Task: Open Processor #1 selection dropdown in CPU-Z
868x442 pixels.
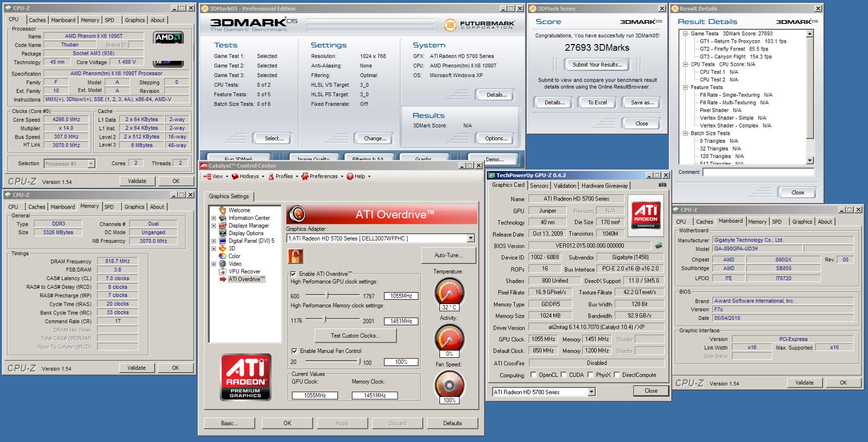Action: click(x=91, y=163)
